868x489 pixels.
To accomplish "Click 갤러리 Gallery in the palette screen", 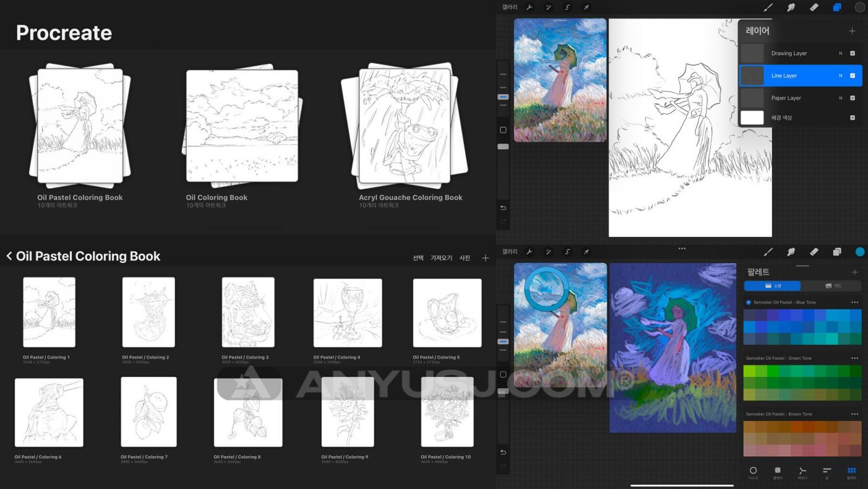I will tap(510, 252).
